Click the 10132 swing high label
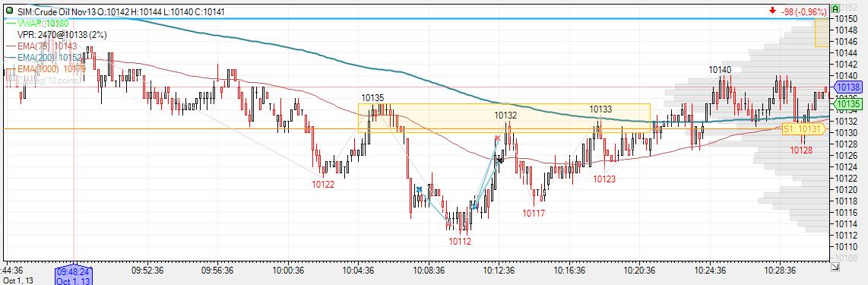The width and height of the screenshot is (868, 285). (x=505, y=116)
